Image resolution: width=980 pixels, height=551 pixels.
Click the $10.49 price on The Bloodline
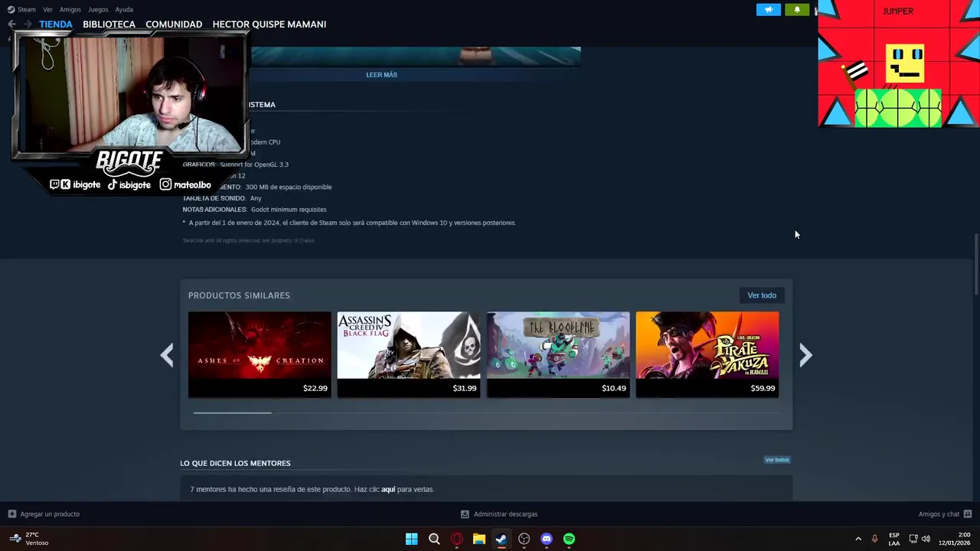tap(613, 388)
